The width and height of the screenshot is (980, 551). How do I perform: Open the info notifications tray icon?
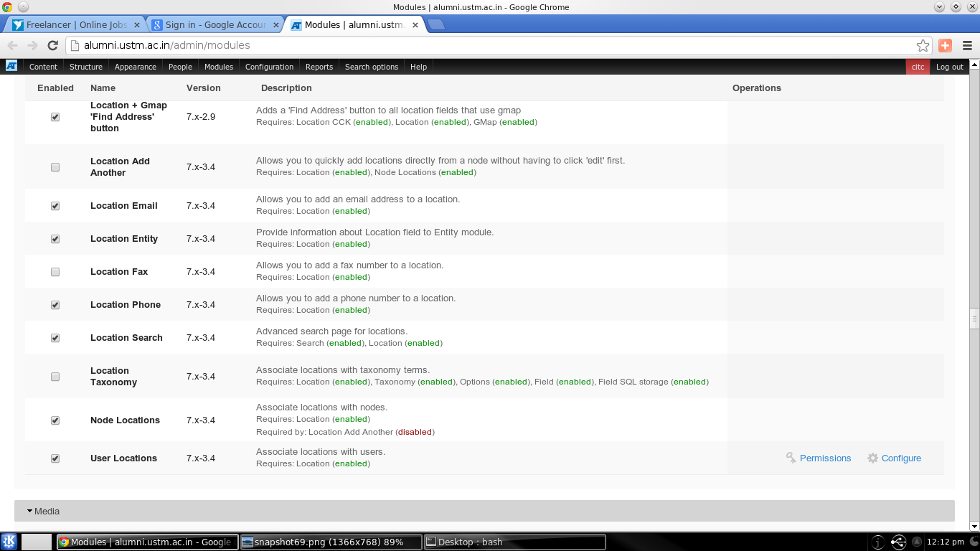coord(879,542)
